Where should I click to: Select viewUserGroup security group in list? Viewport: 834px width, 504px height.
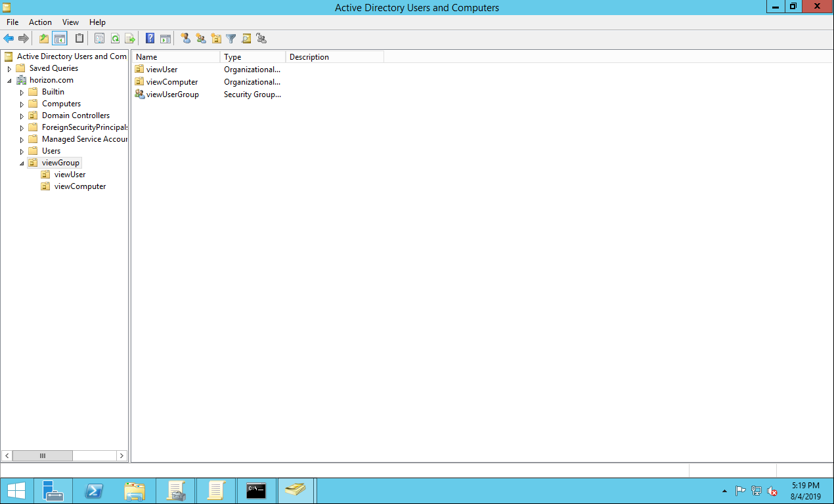(x=172, y=94)
